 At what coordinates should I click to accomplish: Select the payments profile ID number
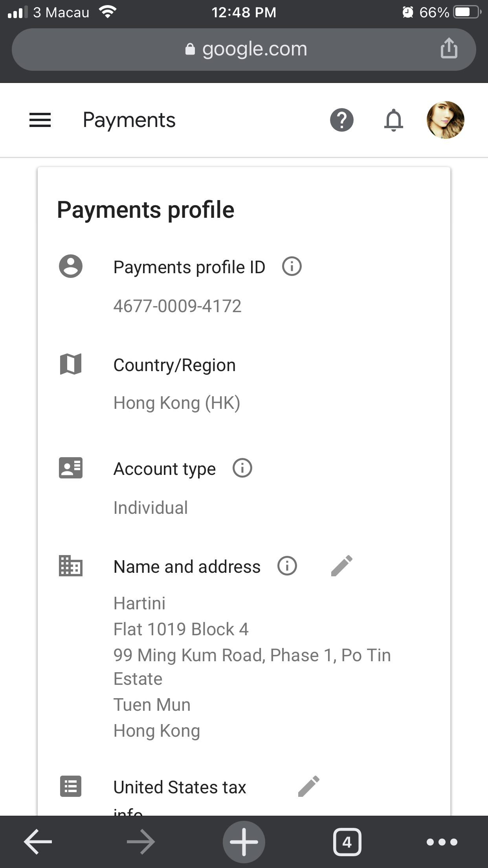[x=178, y=306]
